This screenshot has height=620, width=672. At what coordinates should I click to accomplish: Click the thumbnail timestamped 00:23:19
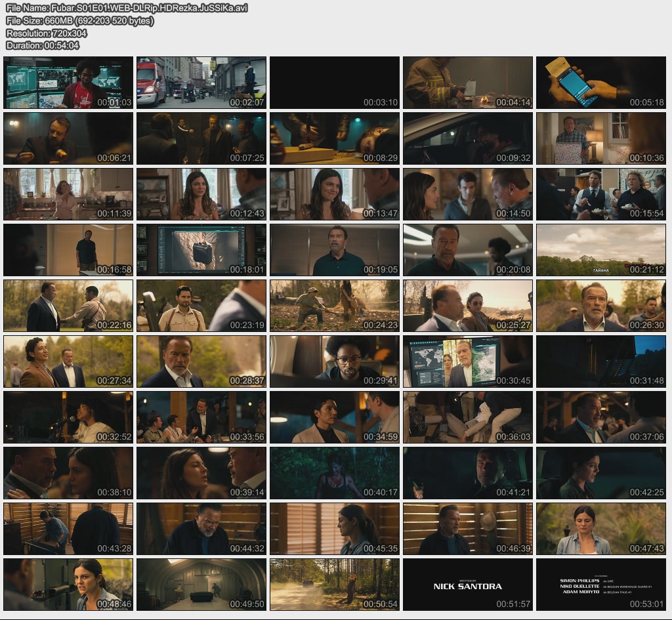201,306
